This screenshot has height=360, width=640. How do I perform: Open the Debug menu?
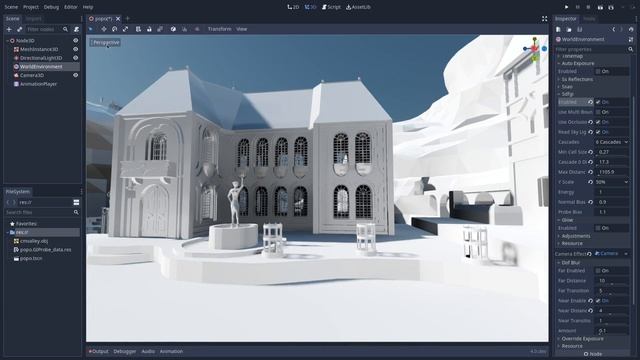51,7
